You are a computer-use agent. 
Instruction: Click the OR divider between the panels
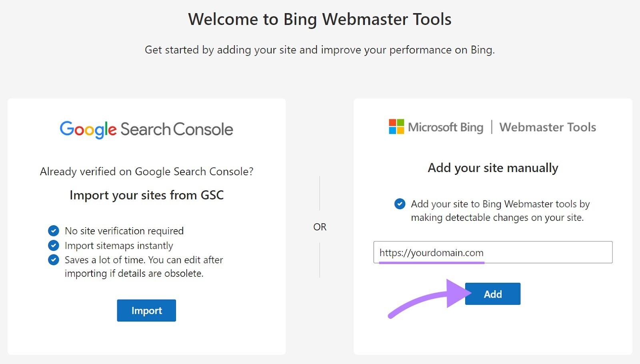point(320,226)
